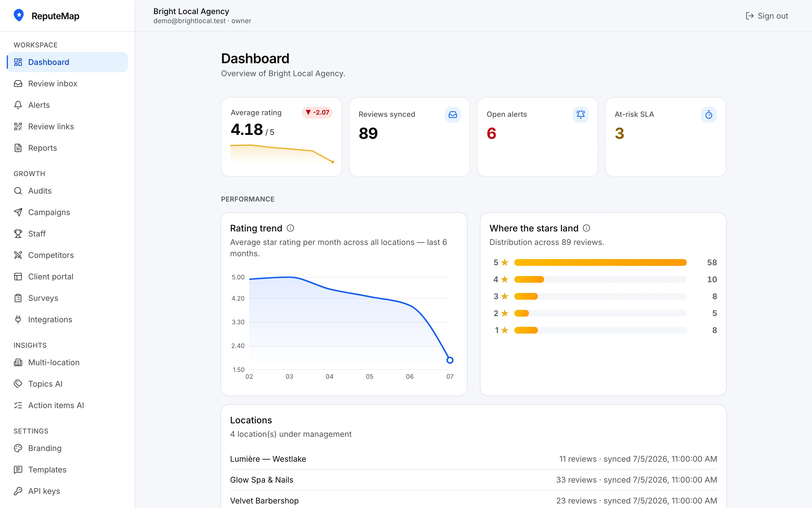Click the Branding palette icon
This screenshot has height=508, width=812.
click(x=18, y=448)
